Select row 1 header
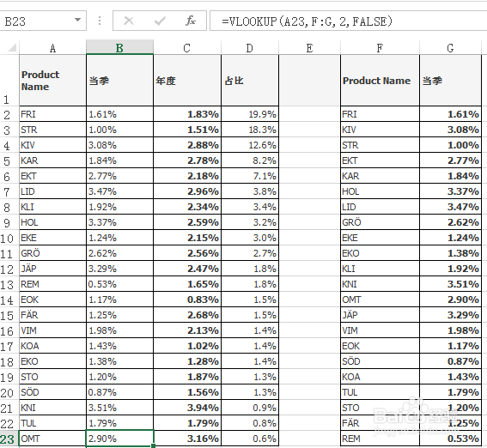 (x=9, y=81)
